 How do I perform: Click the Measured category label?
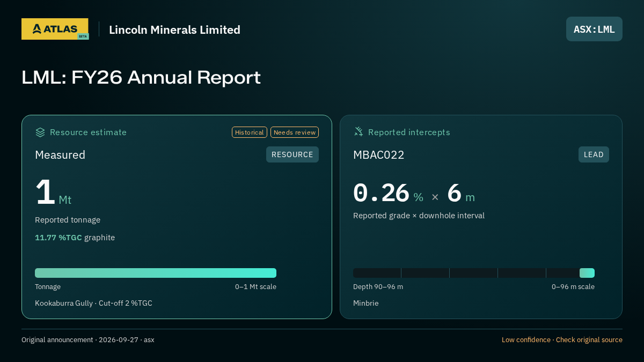point(60,154)
